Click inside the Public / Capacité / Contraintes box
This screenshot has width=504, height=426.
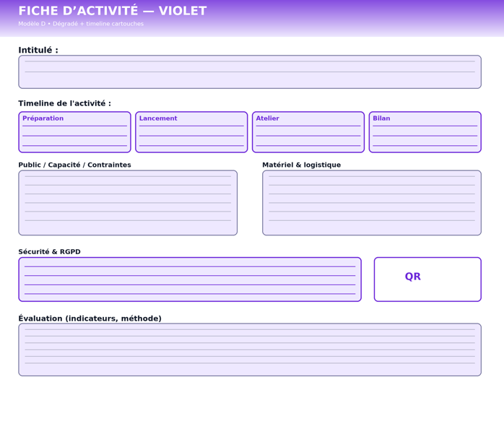(x=128, y=203)
